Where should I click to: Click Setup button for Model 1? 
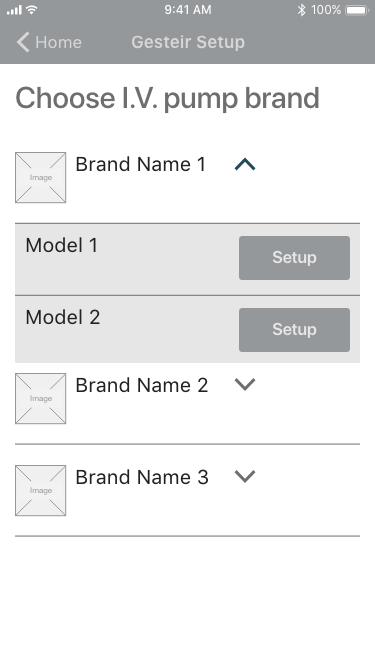(x=294, y=258)
